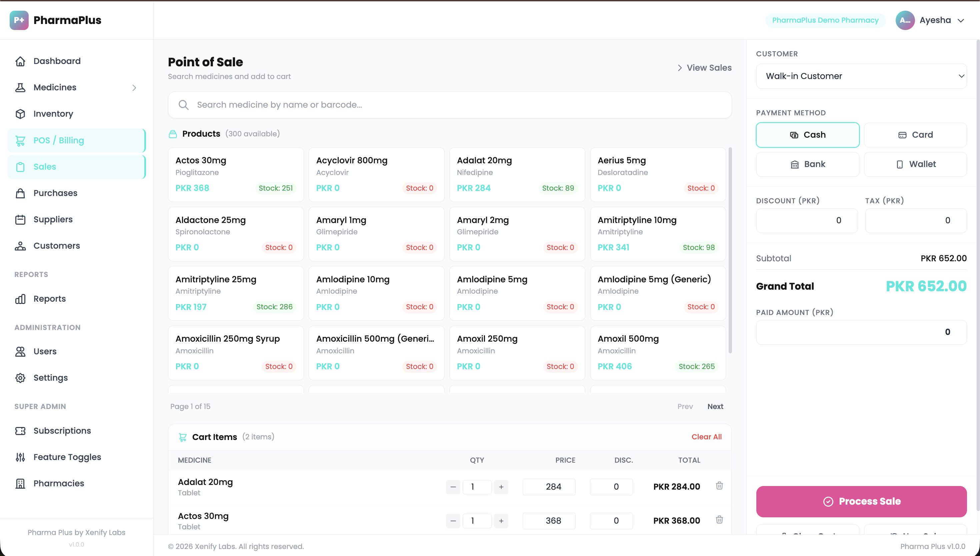Go to Inventory in the sidebar

(76, 114)
